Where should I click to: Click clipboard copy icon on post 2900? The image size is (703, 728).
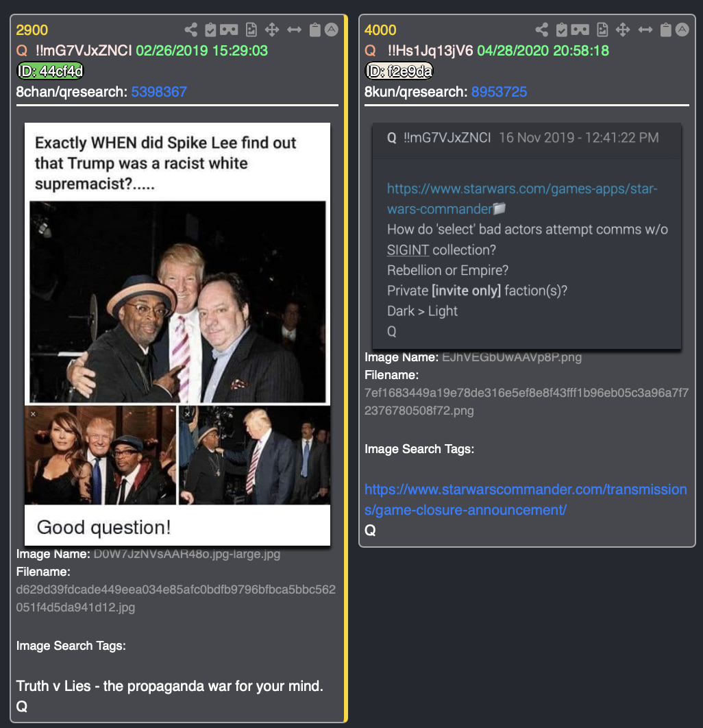(314, 30)
